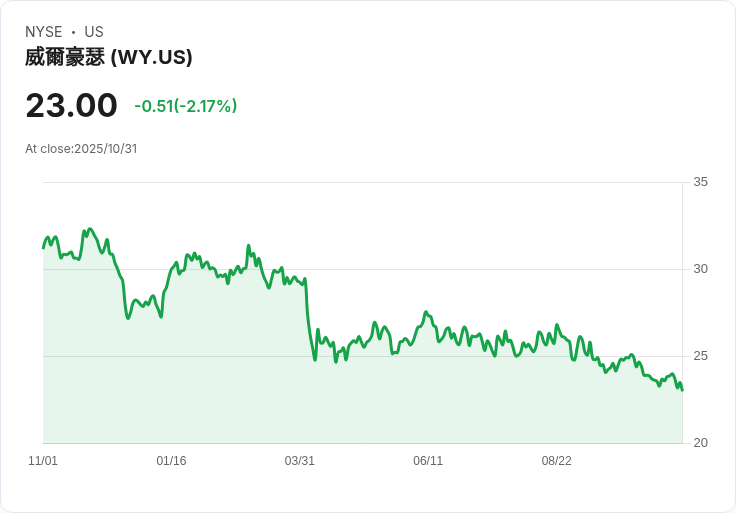Click the price change -0.51(-2.17%)
This screenshot has width=736, height=513.
coord(185,106)
